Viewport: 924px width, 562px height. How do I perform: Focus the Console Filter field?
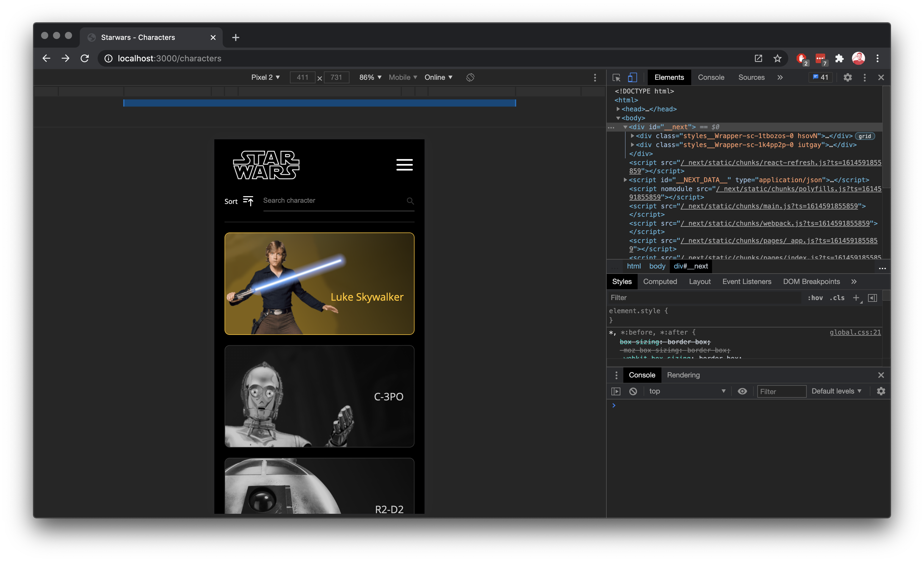pos(781,391)
